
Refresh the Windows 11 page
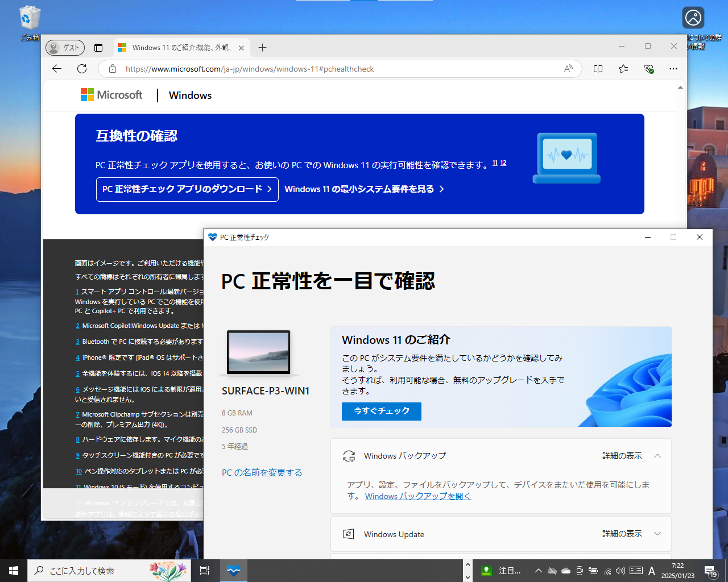(81, 68)
